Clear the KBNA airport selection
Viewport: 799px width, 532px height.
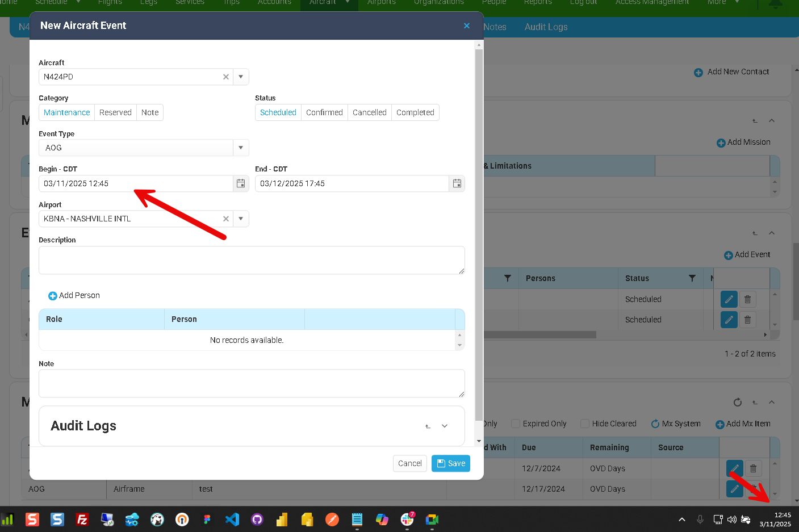[226, 219]
